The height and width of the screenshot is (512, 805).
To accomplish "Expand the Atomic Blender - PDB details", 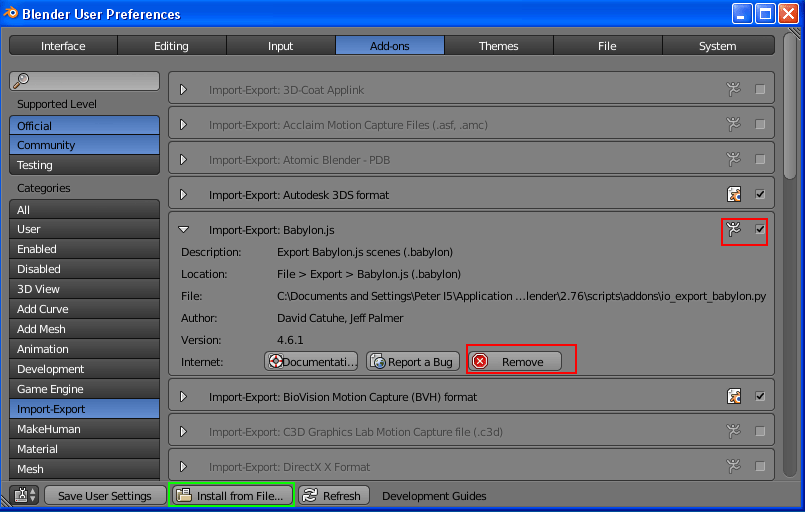I will pyautogui.click(x=183, y=159).
